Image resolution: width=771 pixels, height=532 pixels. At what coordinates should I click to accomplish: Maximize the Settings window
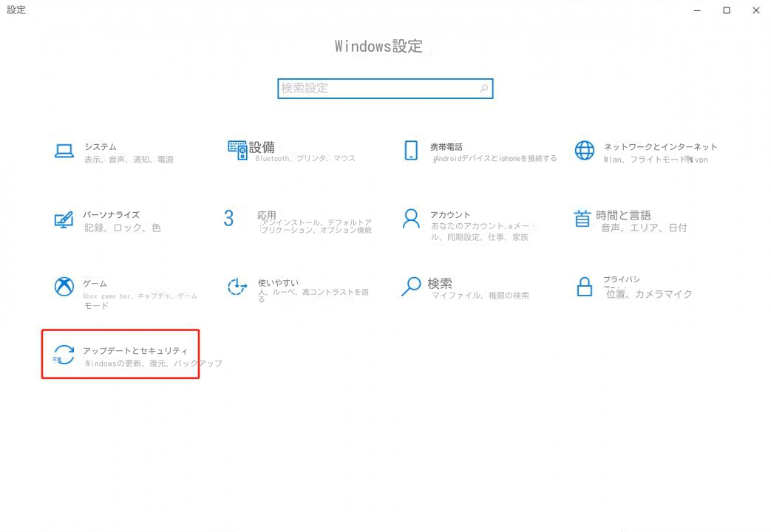[x=726, y=10]
